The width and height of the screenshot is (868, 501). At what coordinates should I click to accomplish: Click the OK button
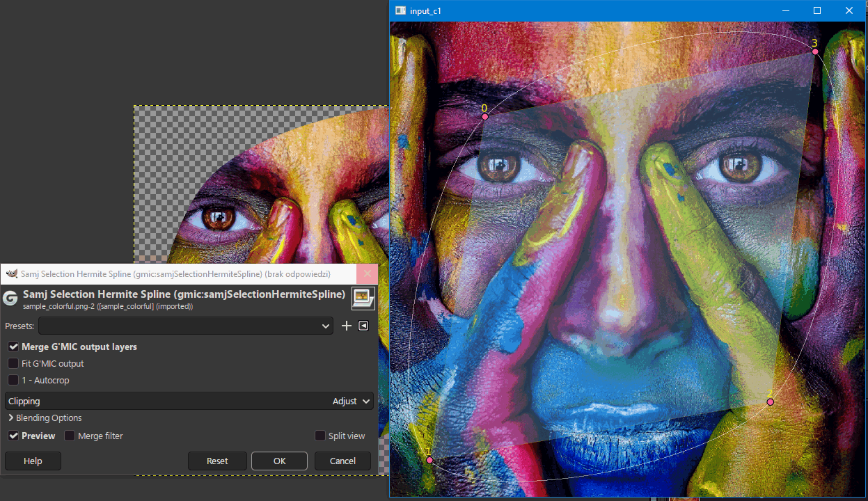(279, 461)
